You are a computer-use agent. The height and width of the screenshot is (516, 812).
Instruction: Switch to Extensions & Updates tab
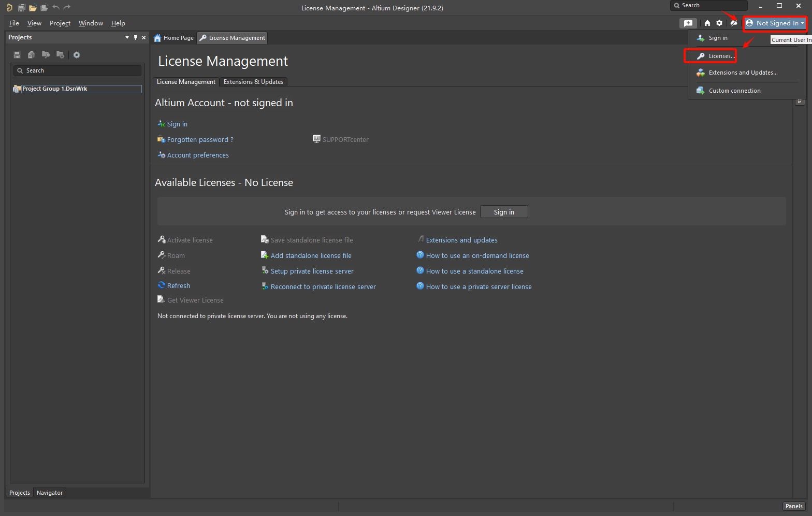(253, 82)
